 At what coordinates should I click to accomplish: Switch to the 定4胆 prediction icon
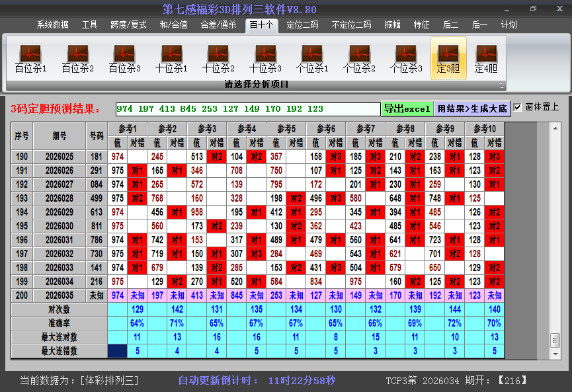click(486, 58)
